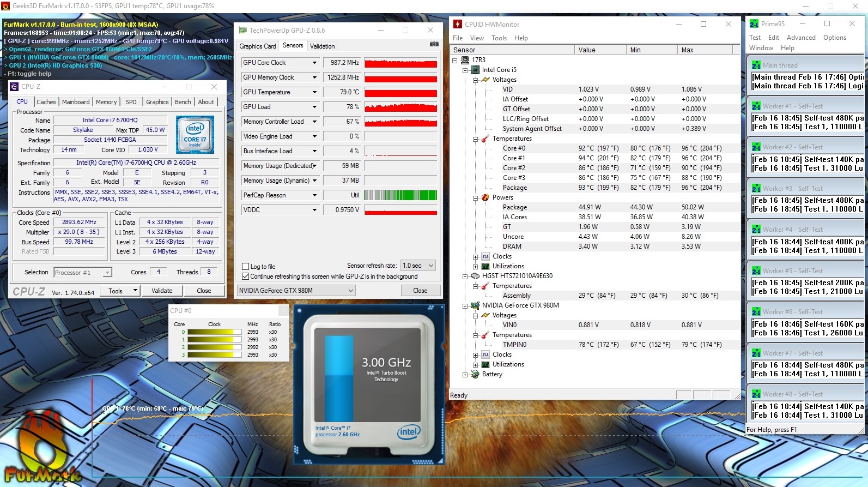Click the Prime95 title bar icon

754,24
